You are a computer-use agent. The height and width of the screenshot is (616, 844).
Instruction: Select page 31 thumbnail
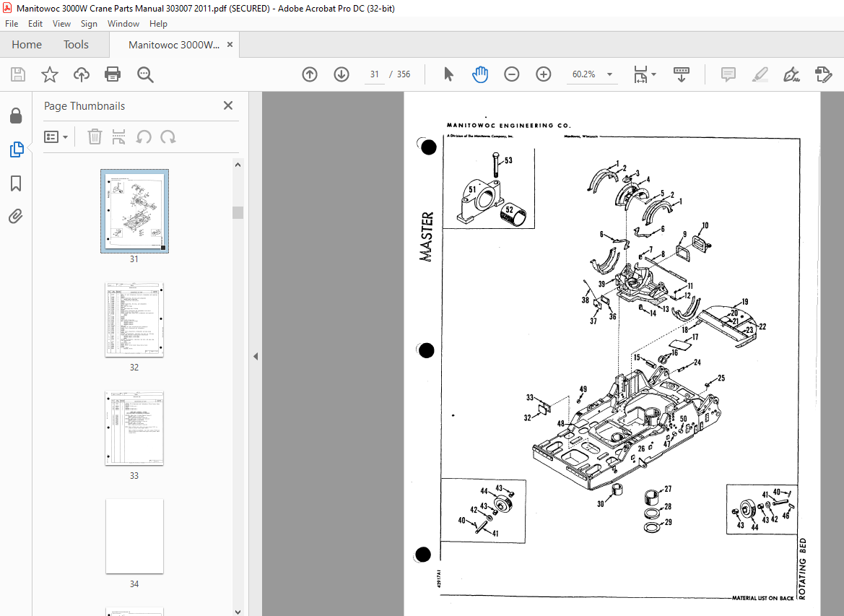click(x=134, y=211)
